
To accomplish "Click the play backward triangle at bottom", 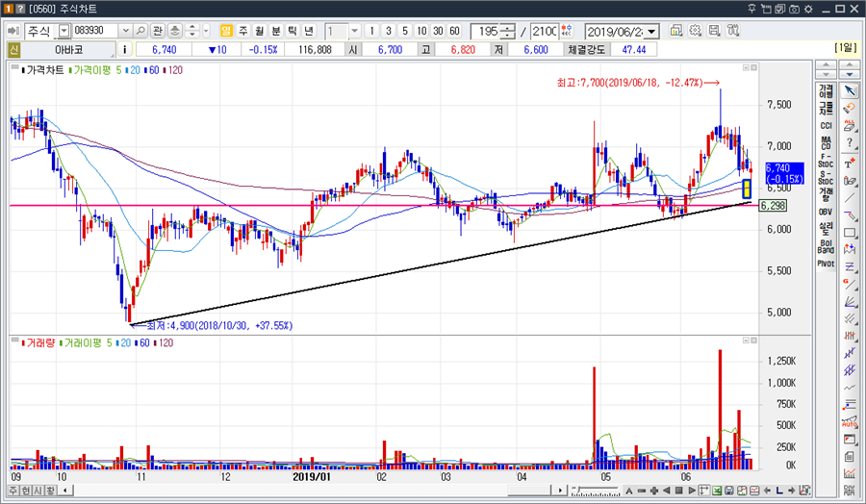I will pyautogui.click(x=667, y=491).
